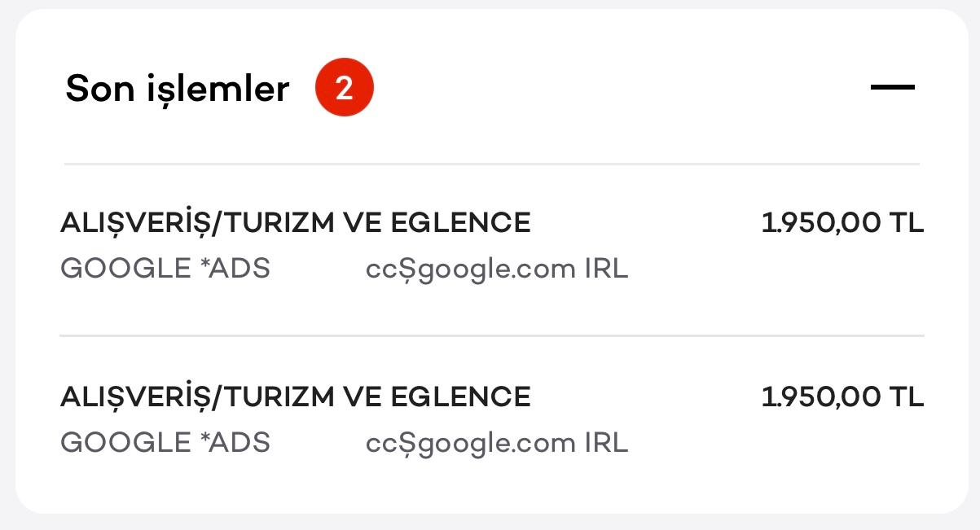Screen dimensions: 980x530
Task: Select the second 1.950,00 TL amount
Action: click(842, 396)
